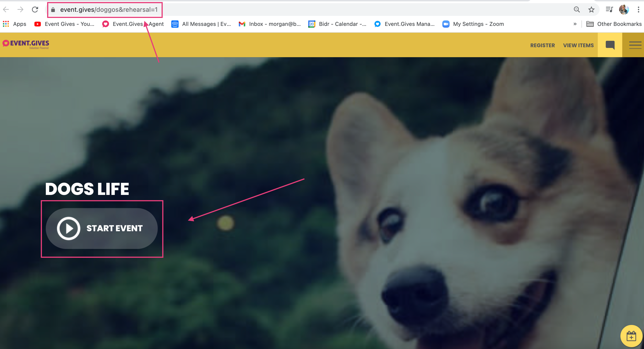Click the Event.Gives logo

26,44
